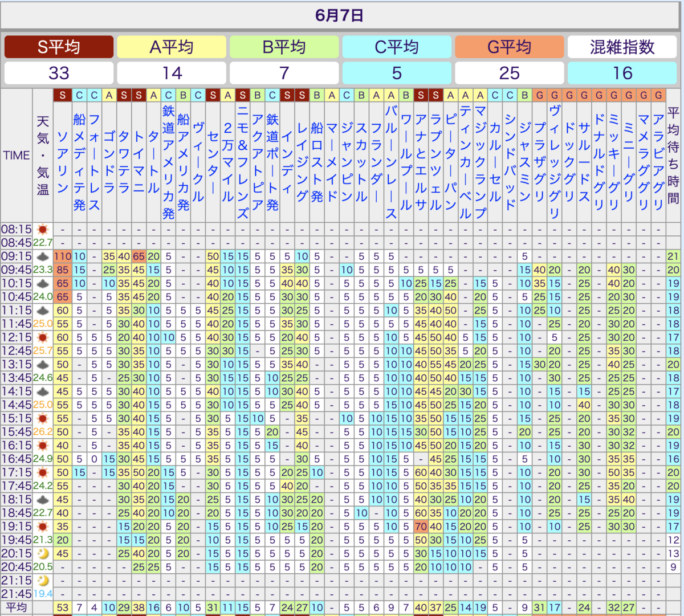Screen dimensions: 684x616
Task: Select the moon icon in the 21:15 row
Action: pyautogui.click(x=43, y=581)
